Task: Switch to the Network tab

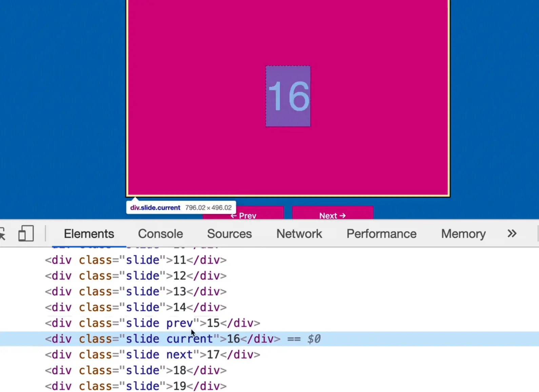Action: point(299,234)
